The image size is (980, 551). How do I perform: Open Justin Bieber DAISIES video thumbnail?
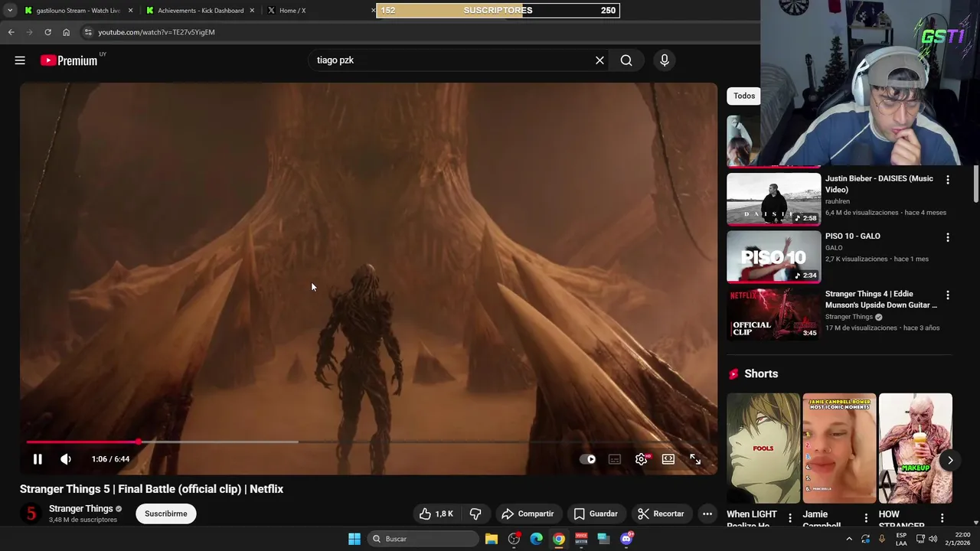[x=773, y=199]
